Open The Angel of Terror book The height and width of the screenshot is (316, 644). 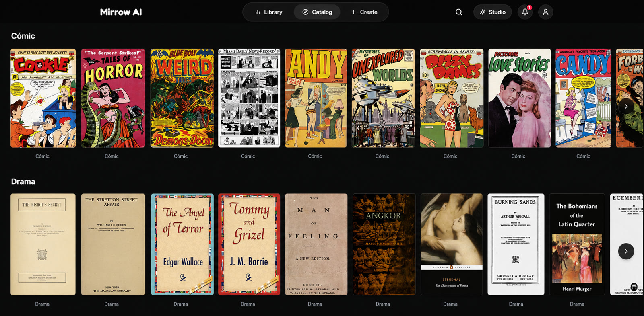(x=182, y=244)
